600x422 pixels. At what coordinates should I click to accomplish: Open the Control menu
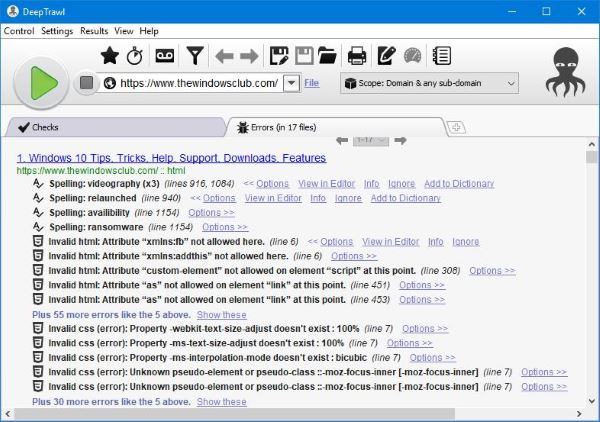(19, 31)
